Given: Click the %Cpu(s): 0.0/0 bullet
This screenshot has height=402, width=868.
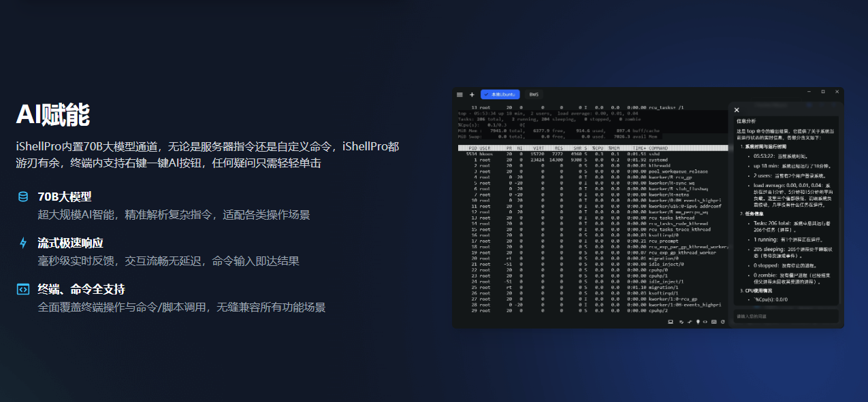Looking at the screenshot, I should pyautogui.click(x=771, y=300).
